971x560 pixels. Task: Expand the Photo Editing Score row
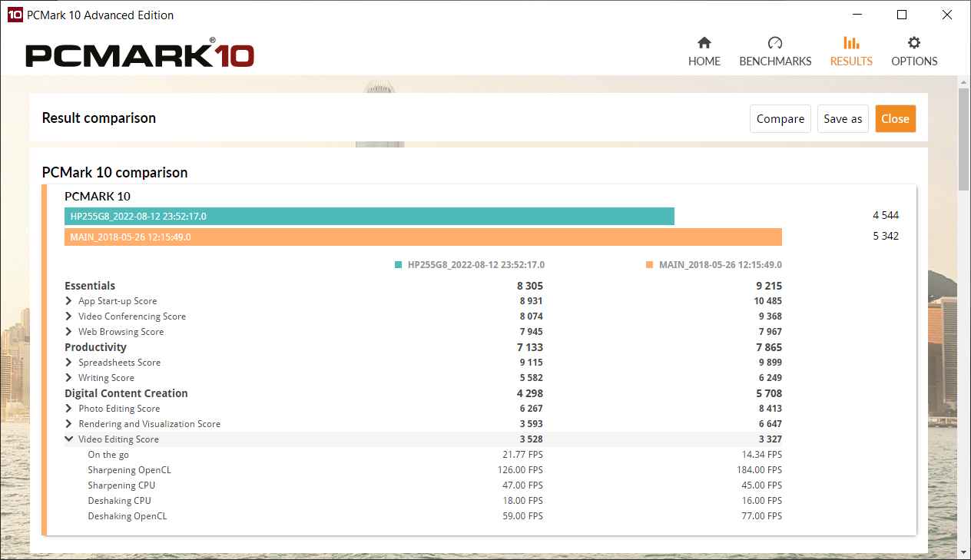point(69,409)
